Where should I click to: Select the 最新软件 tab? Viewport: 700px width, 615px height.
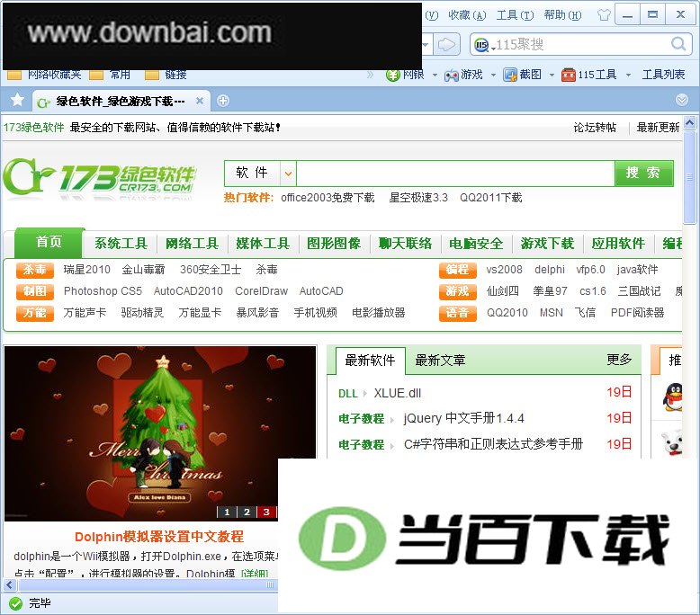tap(370, 361)
